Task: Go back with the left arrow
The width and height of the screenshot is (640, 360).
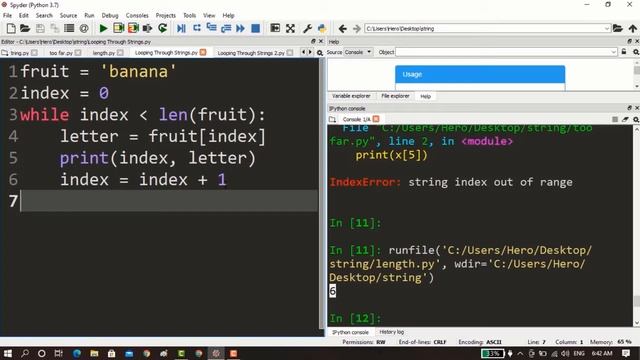Action: (343, 29)
